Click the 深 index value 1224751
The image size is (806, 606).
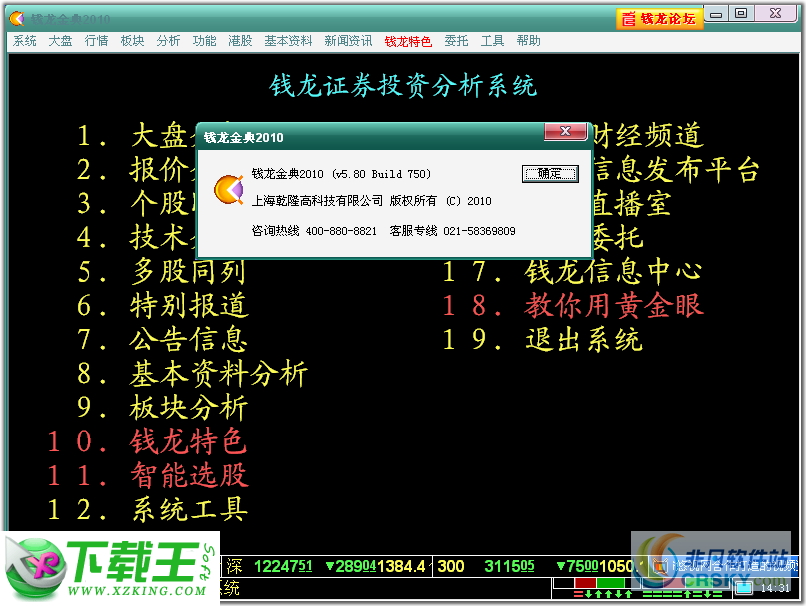tap(283, 566)
